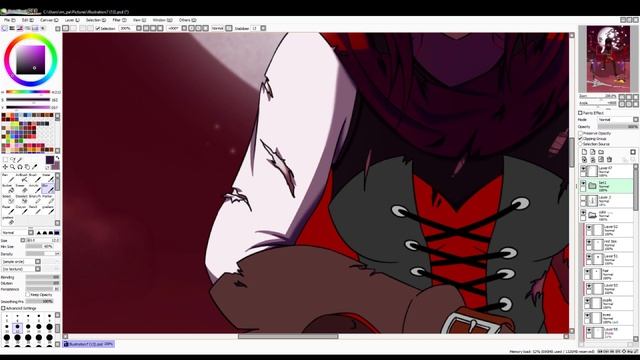Create a new layer folder
Viewport: 640px width, 360px height.
click(601, 152)
